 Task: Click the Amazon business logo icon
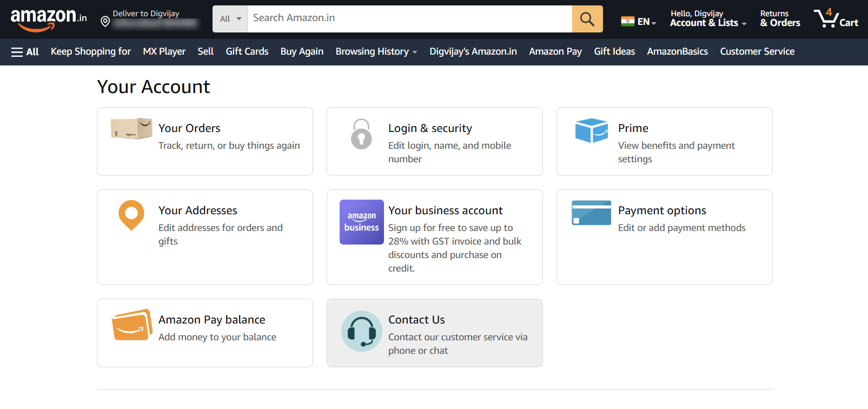[x=362, y=222]
